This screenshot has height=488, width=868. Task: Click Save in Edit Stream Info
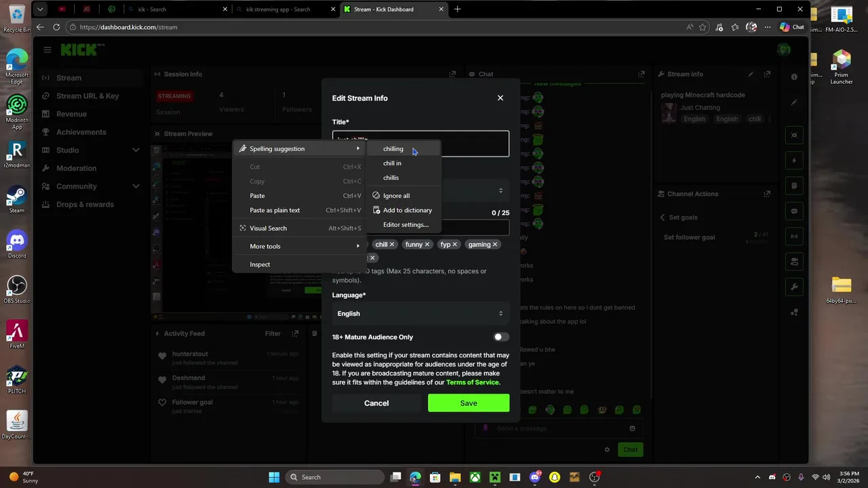(x=469, y=403)
